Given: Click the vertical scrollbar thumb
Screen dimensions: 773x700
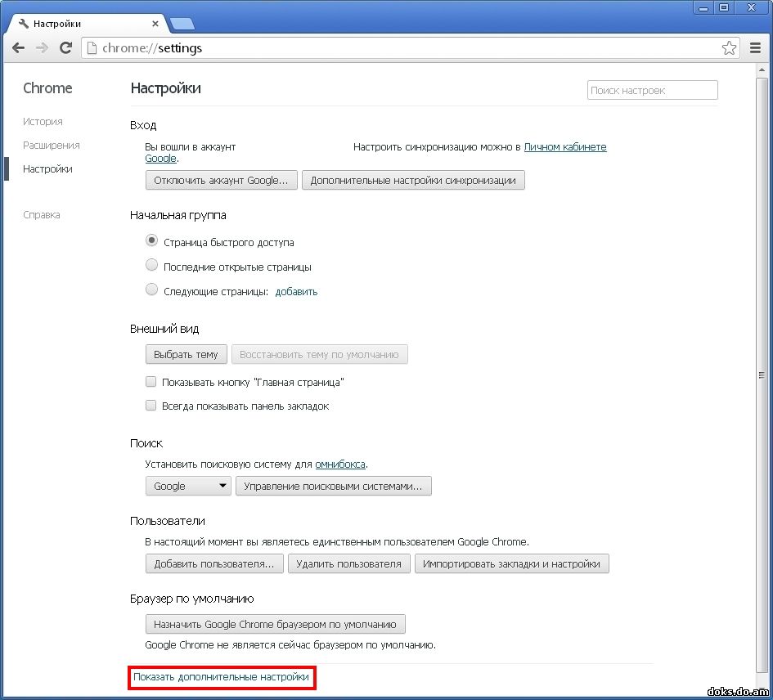Looking at the screenshot, I should (762, 375).
